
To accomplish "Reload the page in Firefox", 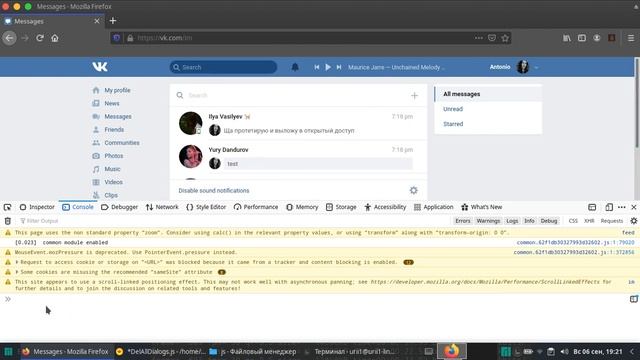I will [x=40, y=38].
